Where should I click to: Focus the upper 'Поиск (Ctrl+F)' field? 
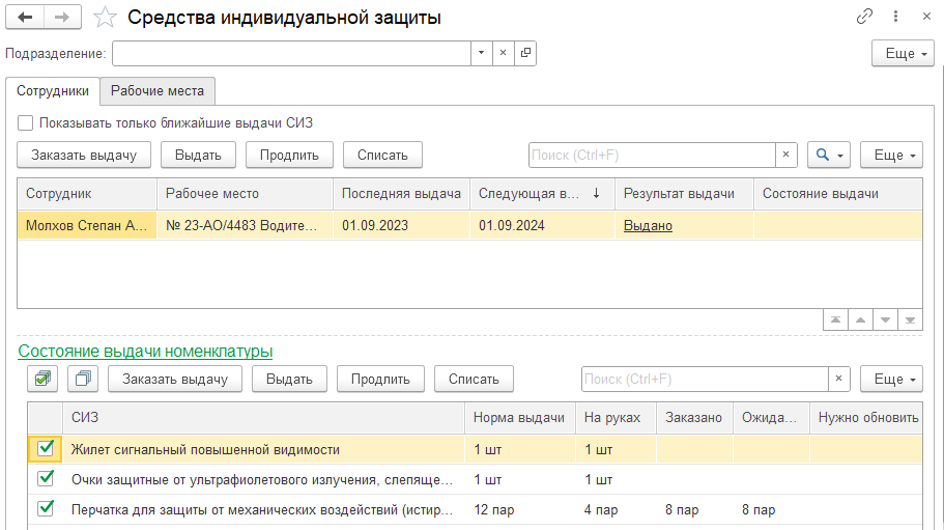(x=651, y=155)
